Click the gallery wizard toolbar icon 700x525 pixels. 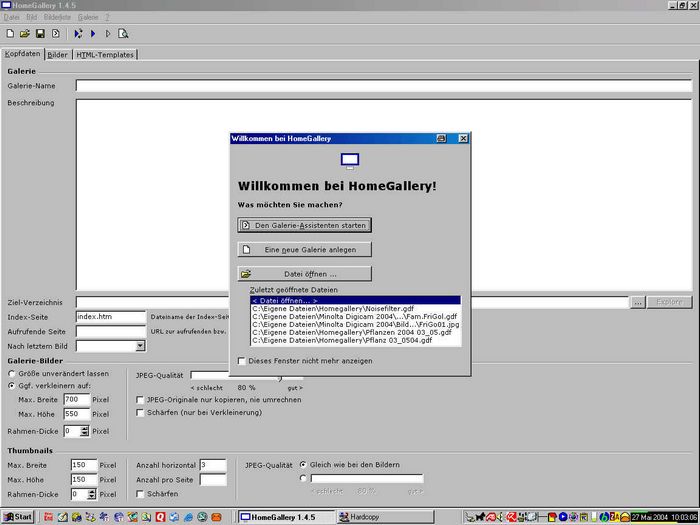coord(55,33)
